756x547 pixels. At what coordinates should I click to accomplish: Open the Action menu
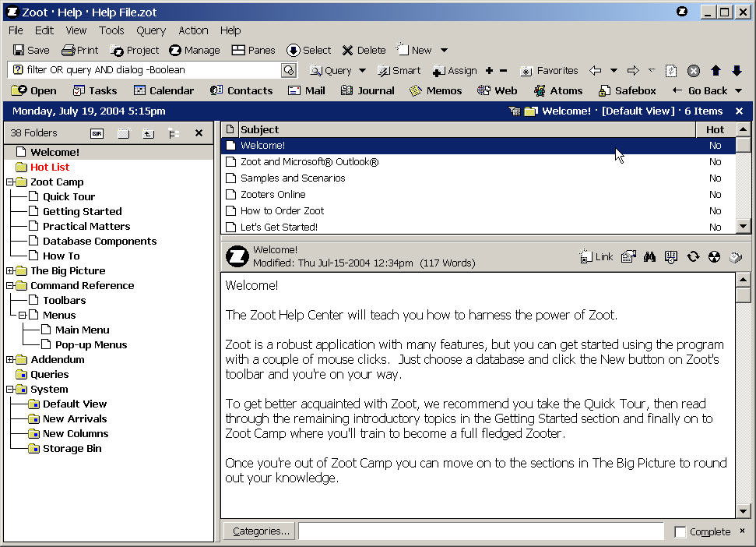(193, 30)
